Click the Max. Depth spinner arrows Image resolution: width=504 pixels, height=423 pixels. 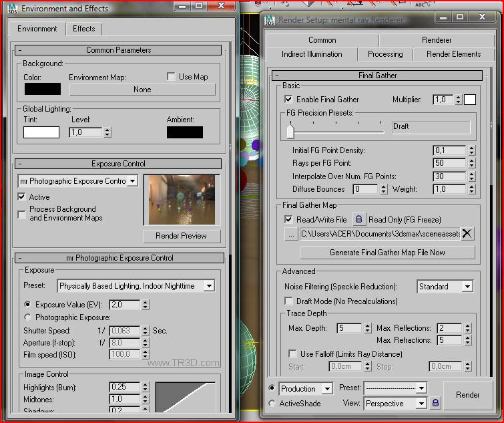(368, 328)
